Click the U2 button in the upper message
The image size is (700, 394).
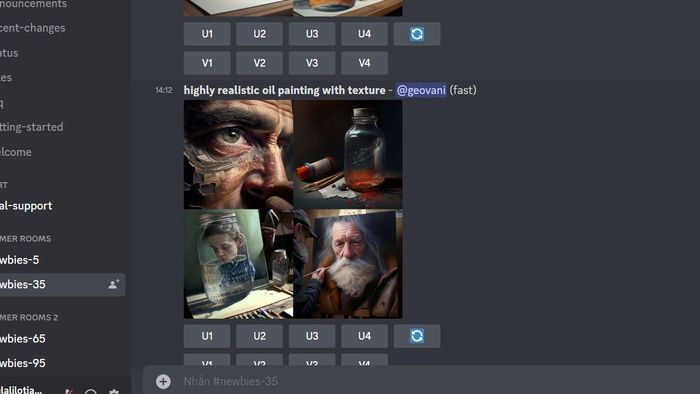[x=259, y=34]
